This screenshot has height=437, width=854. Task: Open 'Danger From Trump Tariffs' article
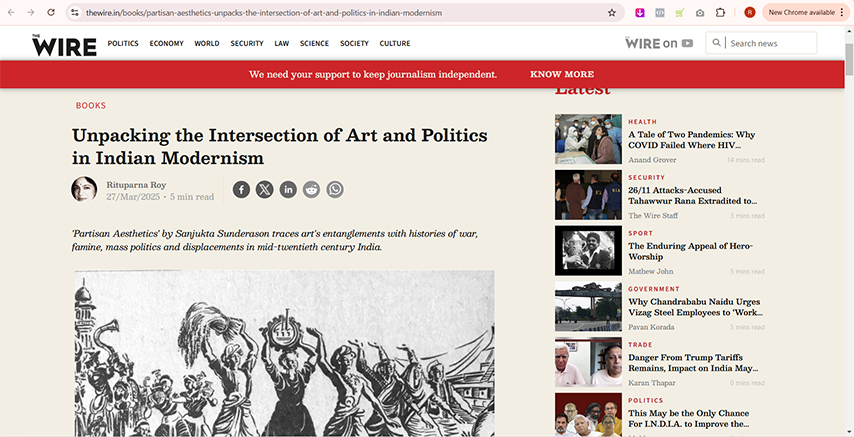[x=693, y=363]
